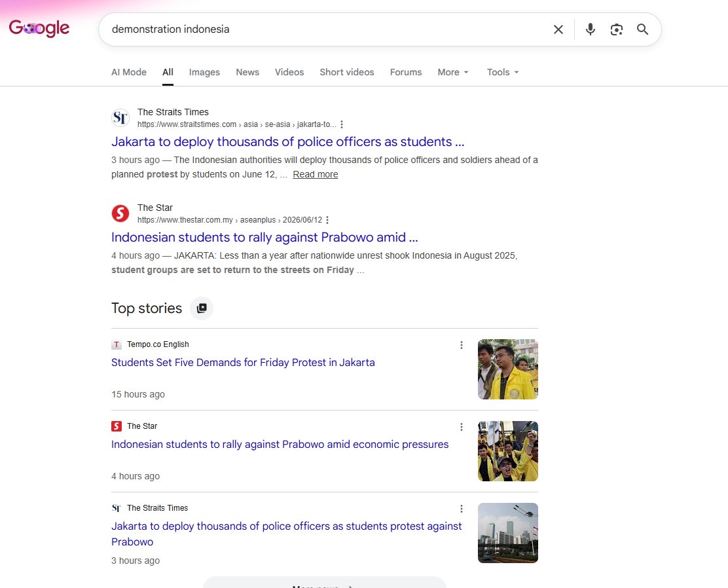Screen dimensions: 728x588
Task: Click the straitstimes.com breadcrumb URL
Action: tap(237, 124)
